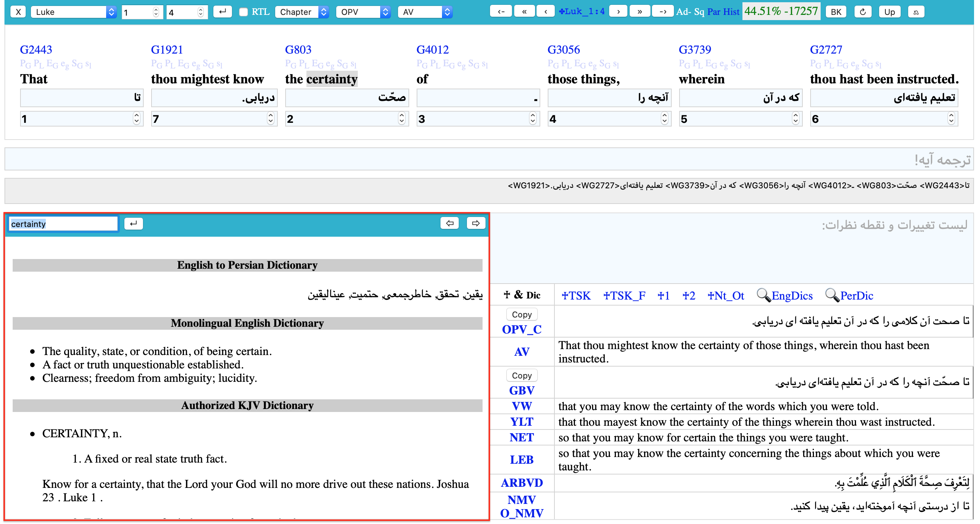This screenshot has width=980, height=524.
Task: Click the Copy button above GBV
Action: [522, 376]
